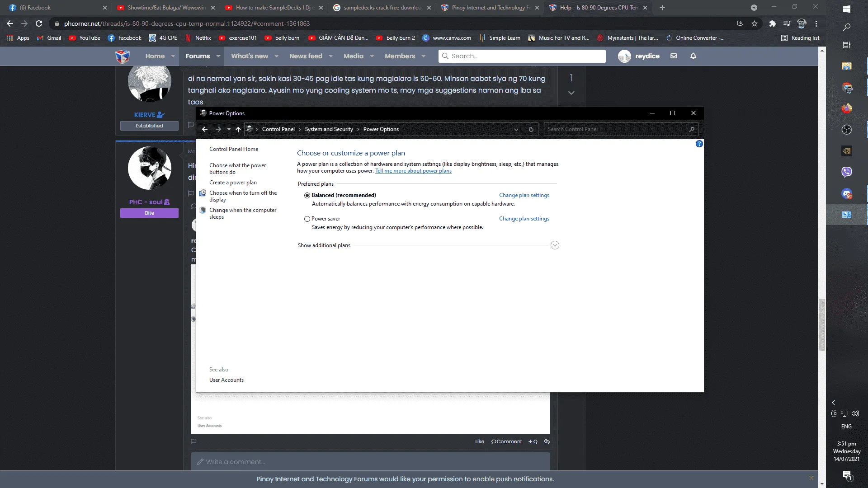Reload the browser page
868x488 pixels.
pos(39,23)
